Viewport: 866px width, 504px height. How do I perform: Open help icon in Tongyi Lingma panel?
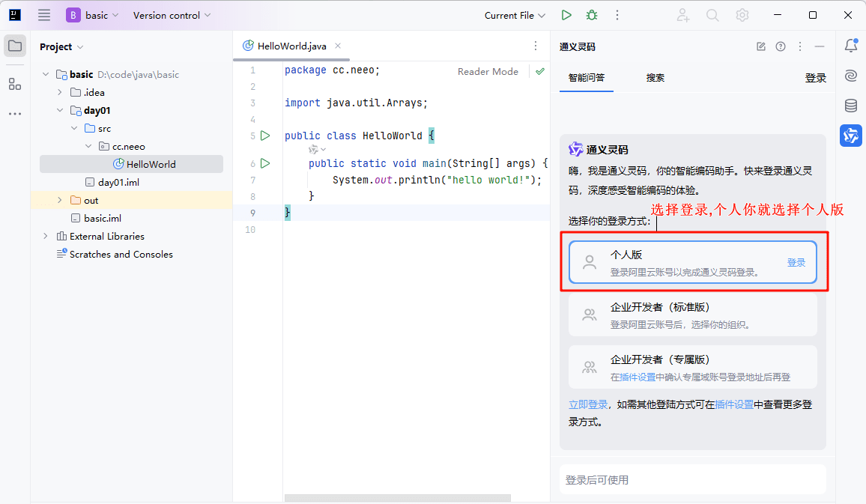click(x=781, y=46)
